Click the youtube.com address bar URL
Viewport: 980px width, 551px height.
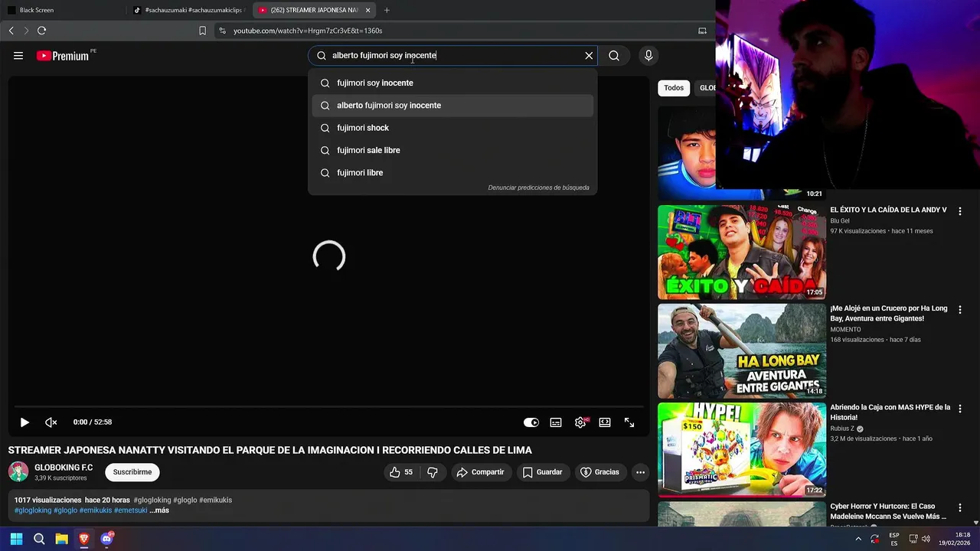[x=308, y=31]
